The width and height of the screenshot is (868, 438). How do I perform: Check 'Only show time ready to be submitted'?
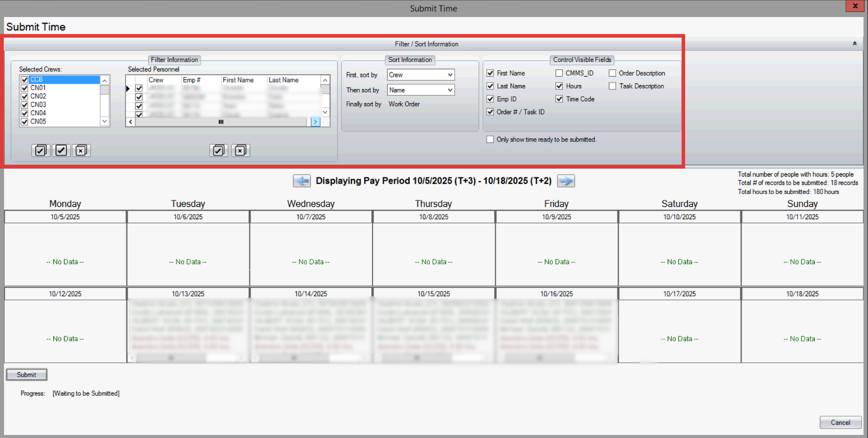click(490, 140)
